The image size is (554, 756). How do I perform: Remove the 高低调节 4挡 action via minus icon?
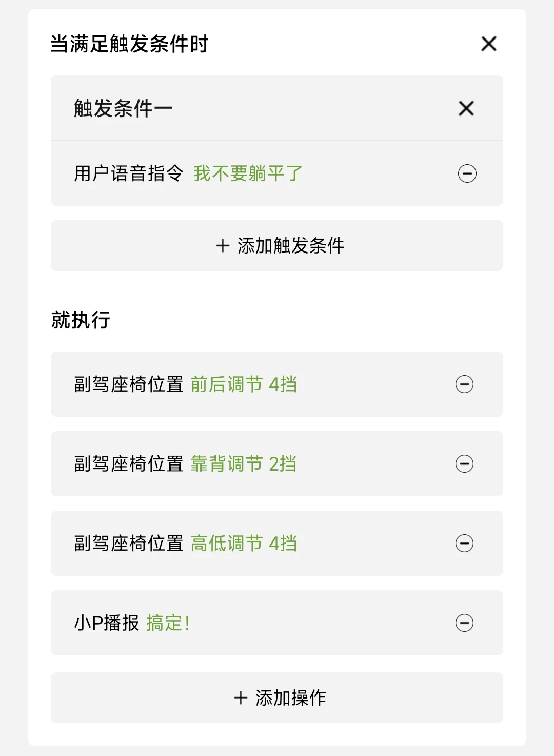[464, 543]
